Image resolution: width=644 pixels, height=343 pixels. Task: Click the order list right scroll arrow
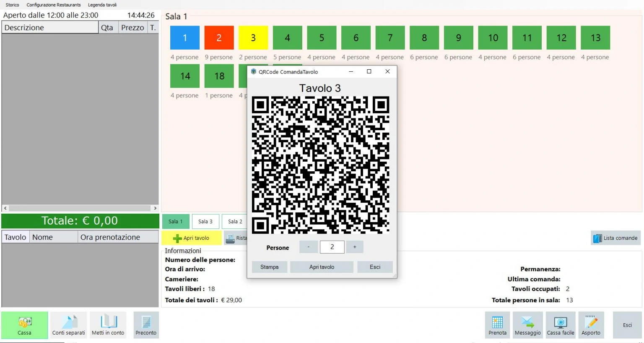[155, 208]
